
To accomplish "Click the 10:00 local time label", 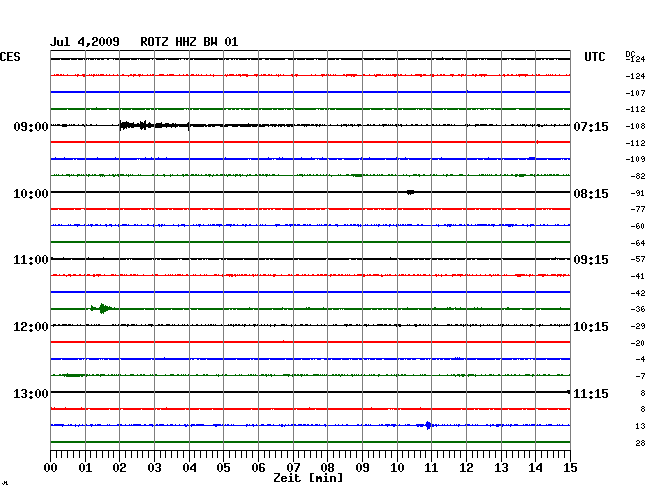I will tap(31, 194).
